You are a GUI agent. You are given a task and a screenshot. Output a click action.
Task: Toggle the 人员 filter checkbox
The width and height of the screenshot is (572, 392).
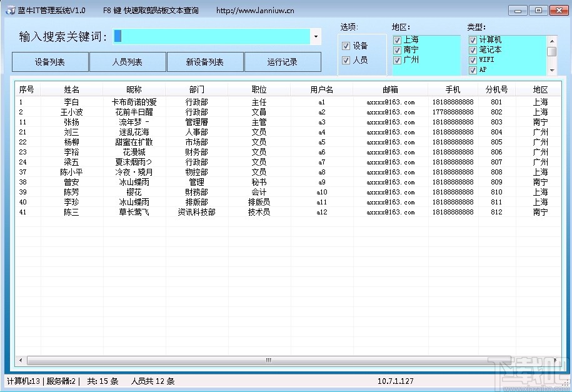(x=346, y=59)
